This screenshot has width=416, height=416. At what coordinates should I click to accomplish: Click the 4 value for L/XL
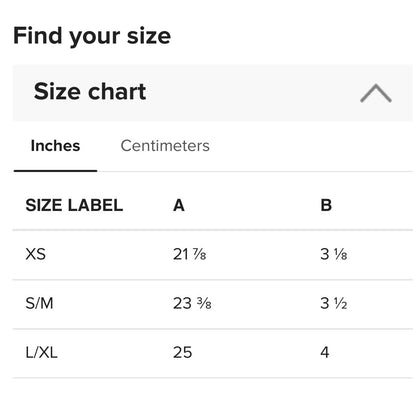[x=325, y=352]
